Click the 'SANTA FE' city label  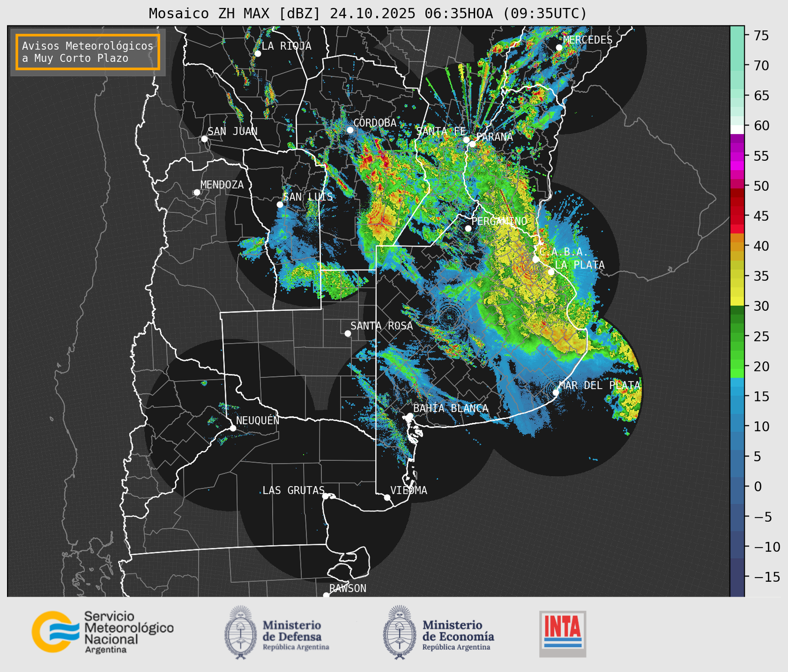pyautogui.click(x=441, y=131)
